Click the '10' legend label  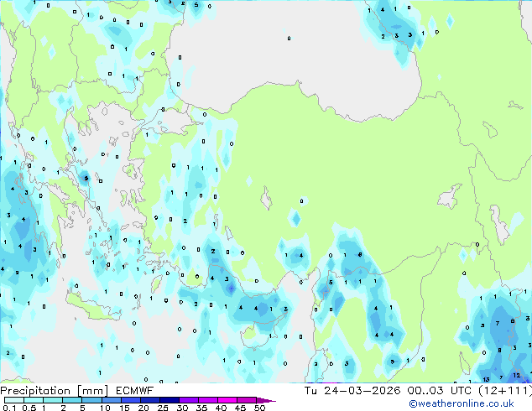tap(105, 408)
